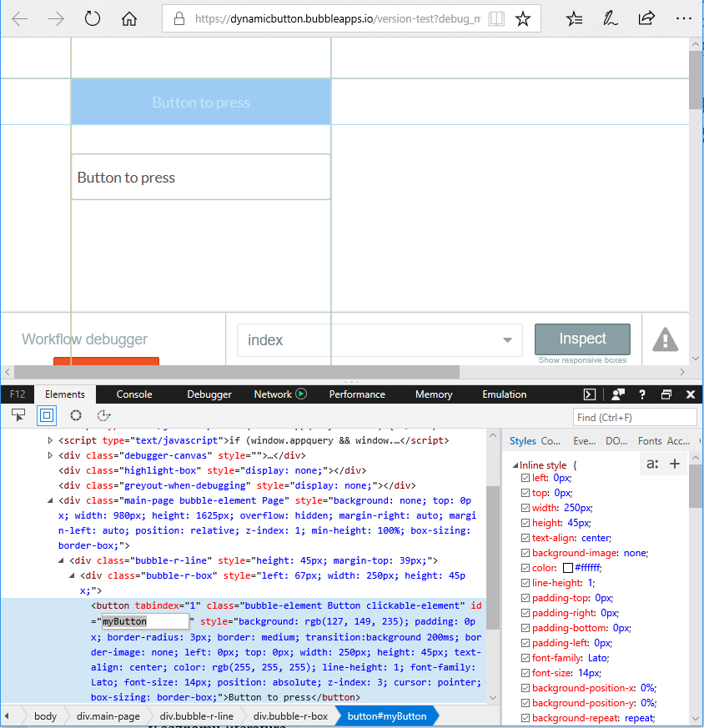Collapse the bubble-r-box div node
The width and height of the screenshot is (704, 728).
[72, 575]
